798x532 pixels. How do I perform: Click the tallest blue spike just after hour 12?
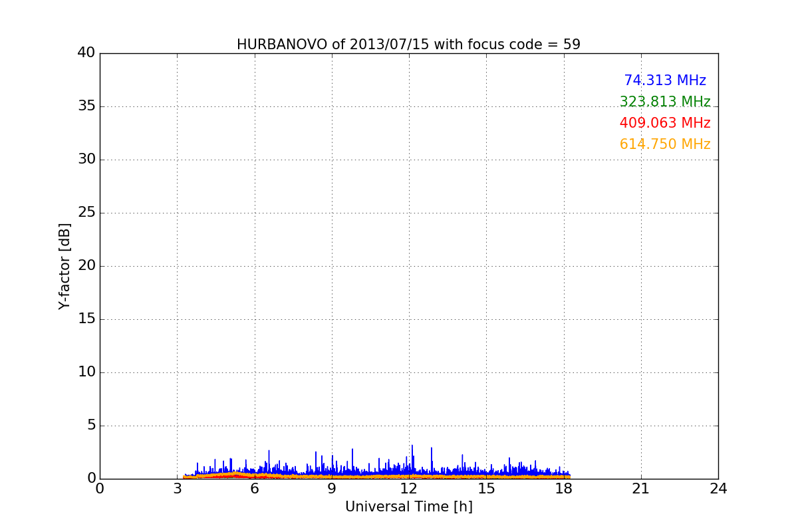(x=412, y=459)
